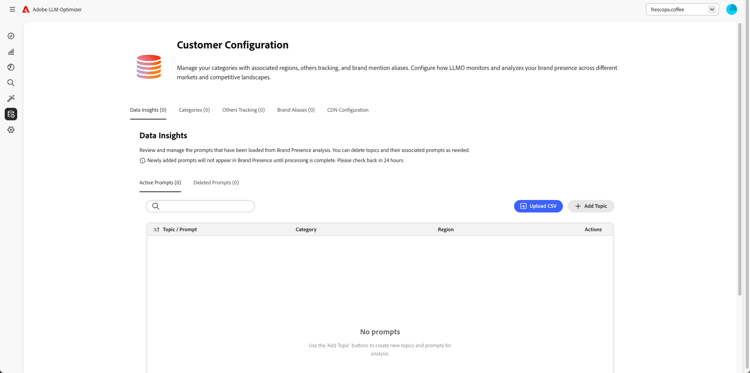The width and height of the screenshot is (750, 373).
Task: Switch to the Data Insights (0) tab
Action: point(148,110)
